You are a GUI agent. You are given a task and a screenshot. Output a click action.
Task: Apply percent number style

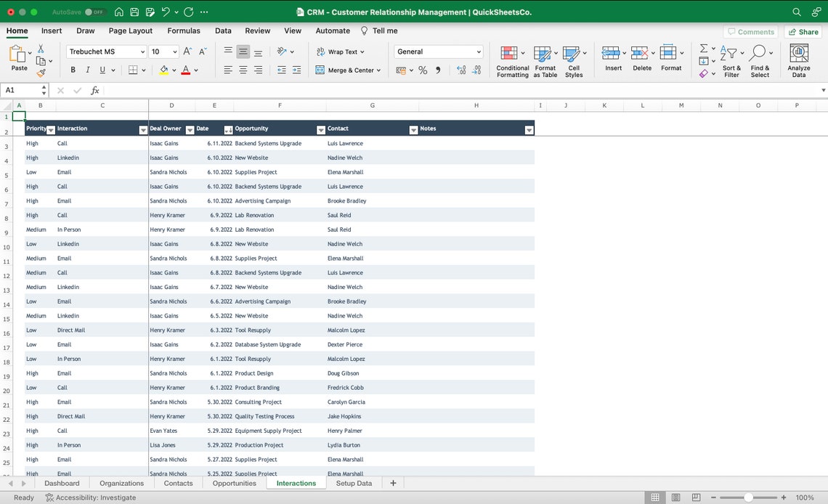[x=424, y=69]
